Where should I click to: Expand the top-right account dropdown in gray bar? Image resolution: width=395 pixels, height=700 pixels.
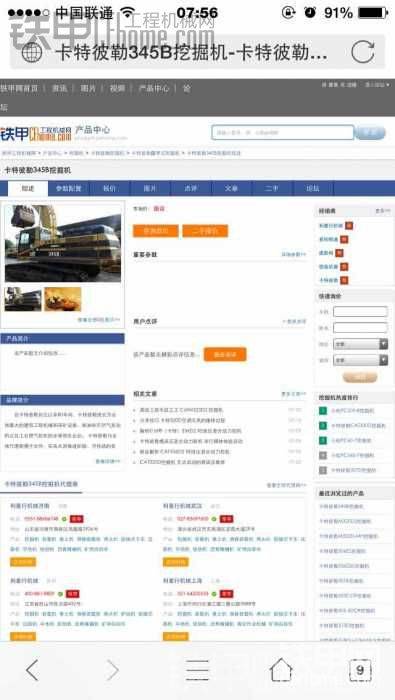click(x=378, y=85)
